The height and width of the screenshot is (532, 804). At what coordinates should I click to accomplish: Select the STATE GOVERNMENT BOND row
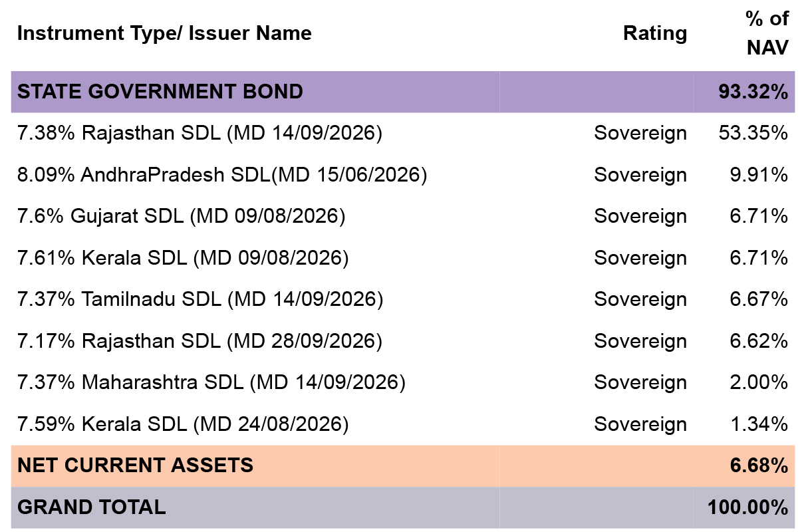(402, 92)
